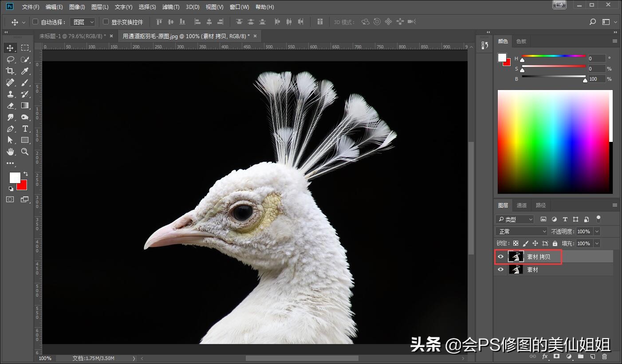This screenshot has width=622, height=364.
Task: Select the Lasso tool
Action: click(x=10, y=59)
